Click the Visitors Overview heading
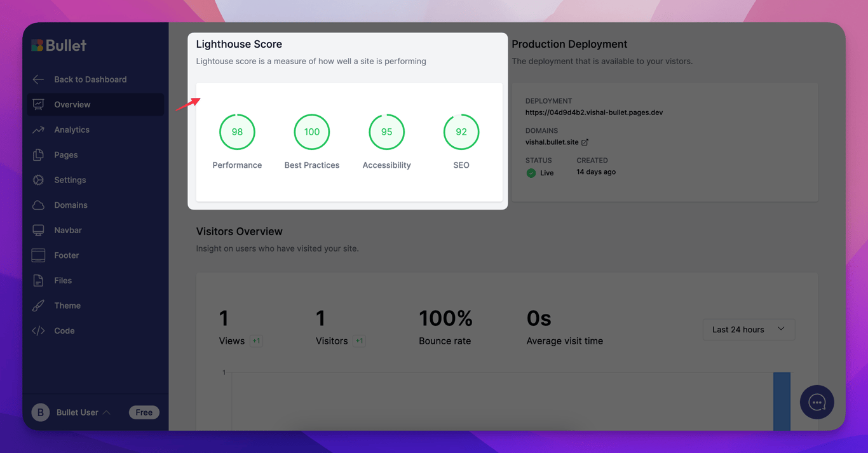Screen dimensions: 868x453 (239, 231)
